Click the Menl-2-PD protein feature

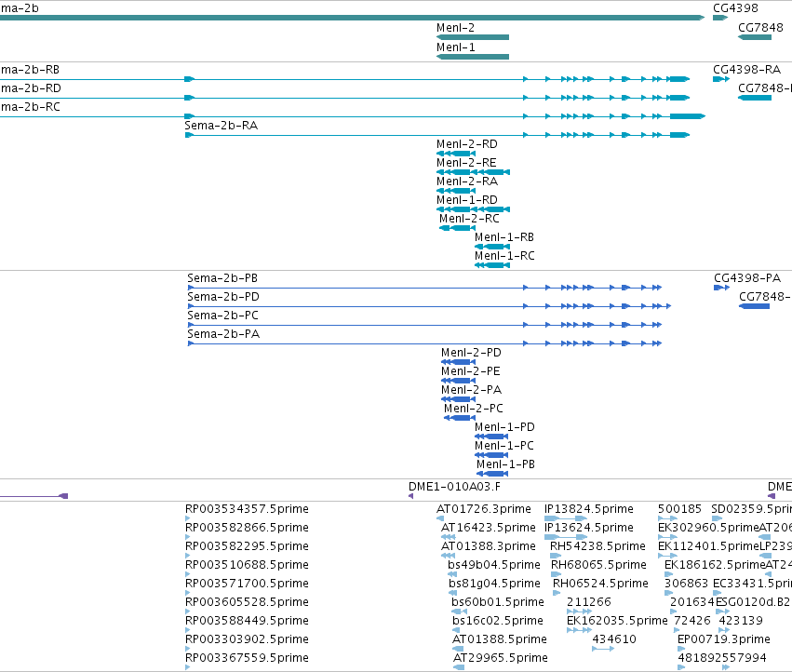pyautogui.click(x=458, y=362)
